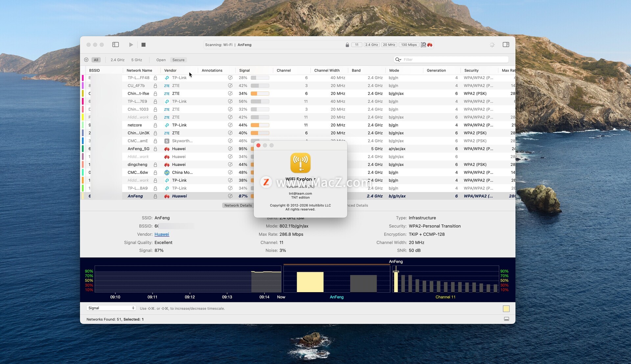Sort by the Signal column header

click(245, 70)
